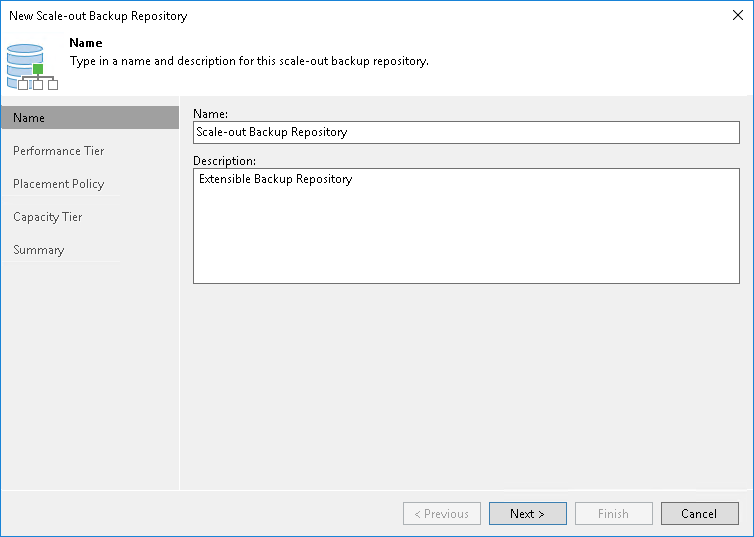Click the greyed-out Finish button

614,513
